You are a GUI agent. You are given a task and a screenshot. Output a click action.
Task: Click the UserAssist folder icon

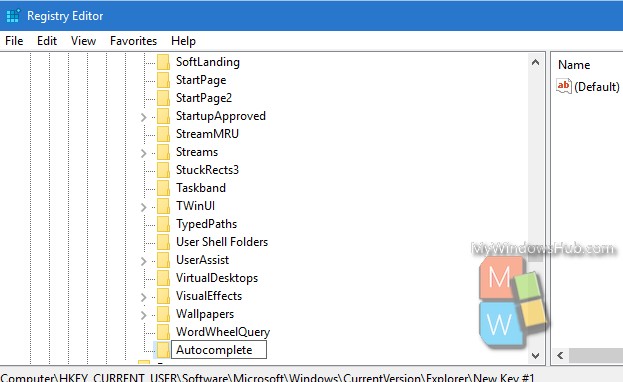pyautogui.click(x=163, y=260)
